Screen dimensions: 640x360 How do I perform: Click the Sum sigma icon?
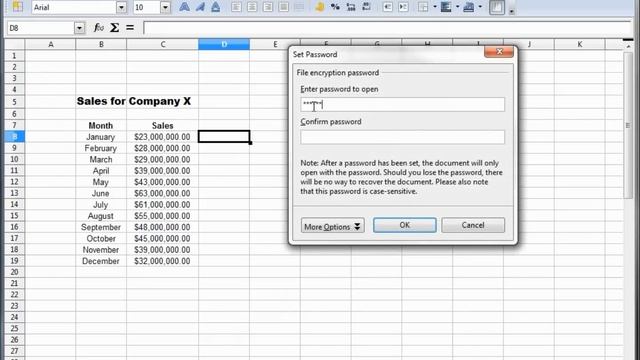coord(115,28)
